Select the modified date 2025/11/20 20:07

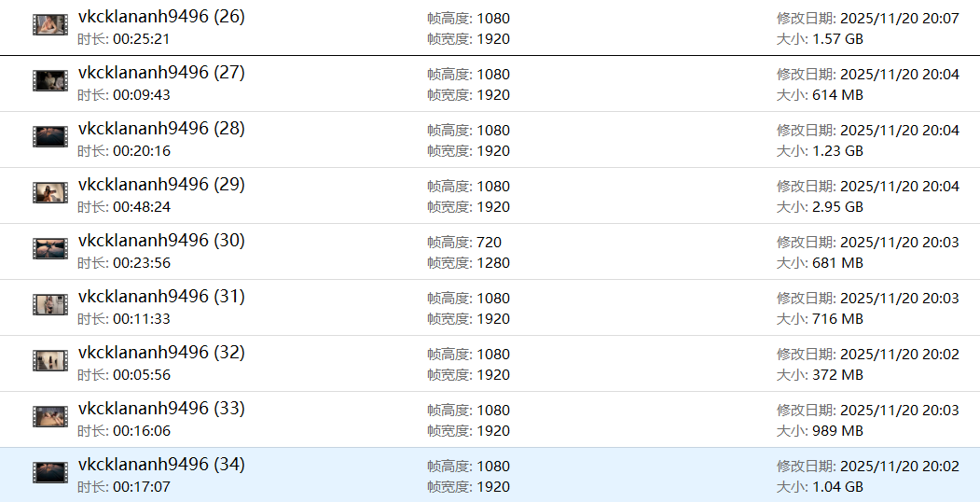[899, 19]
